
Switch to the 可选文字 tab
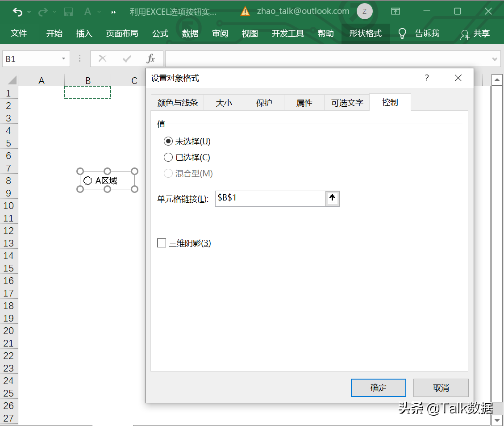tap(347, 103)
